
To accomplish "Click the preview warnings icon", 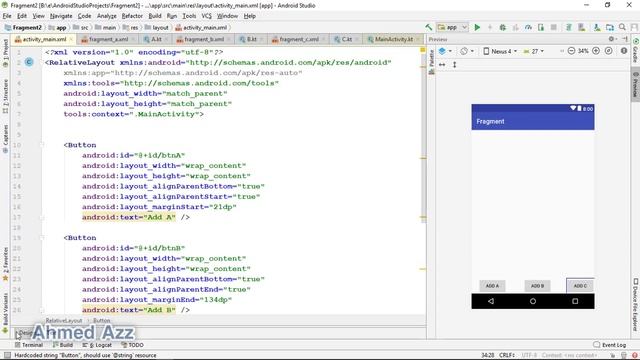I will click(x=624, y=51).
